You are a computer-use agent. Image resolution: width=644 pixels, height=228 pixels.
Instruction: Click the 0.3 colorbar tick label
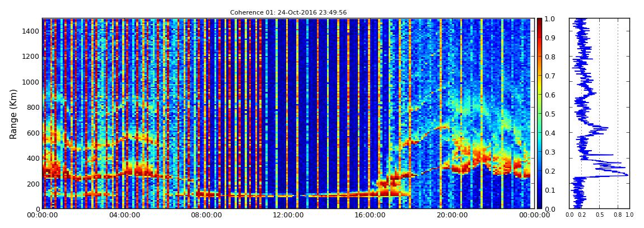tap(551, 152)
